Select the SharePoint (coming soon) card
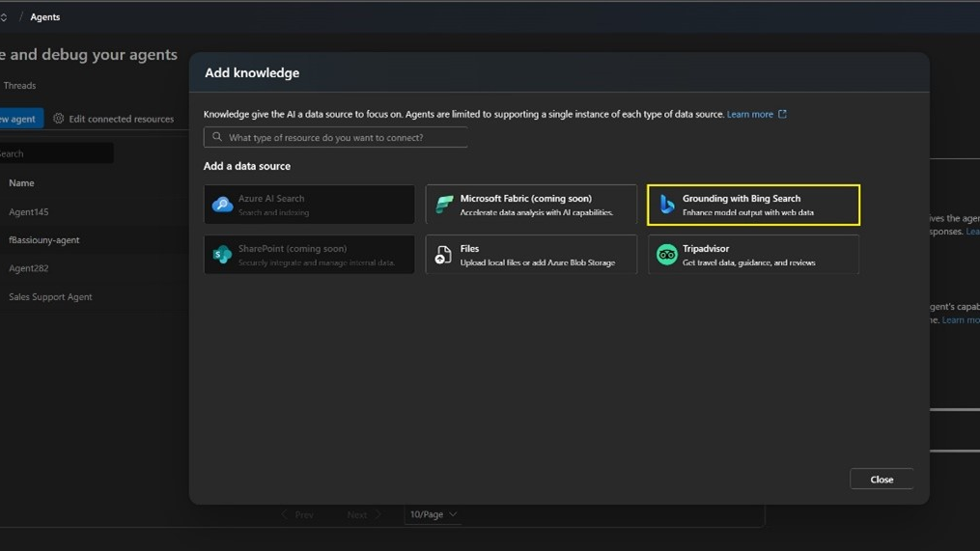Screen dimensions: 980x551 (x=309, y=254)
